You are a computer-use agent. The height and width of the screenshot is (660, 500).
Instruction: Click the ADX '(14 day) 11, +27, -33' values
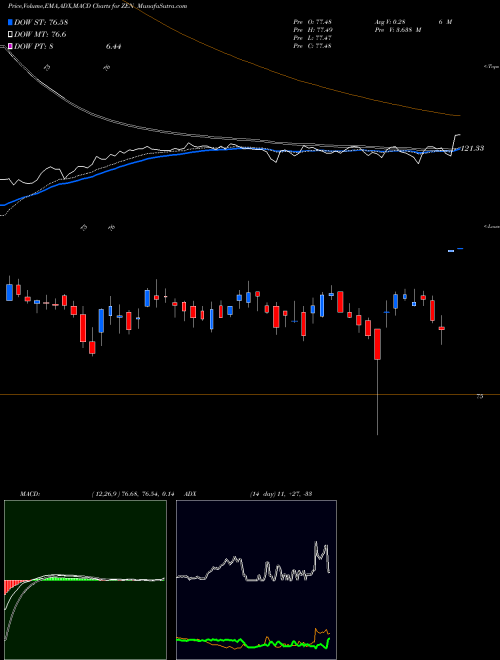[281, 494]
